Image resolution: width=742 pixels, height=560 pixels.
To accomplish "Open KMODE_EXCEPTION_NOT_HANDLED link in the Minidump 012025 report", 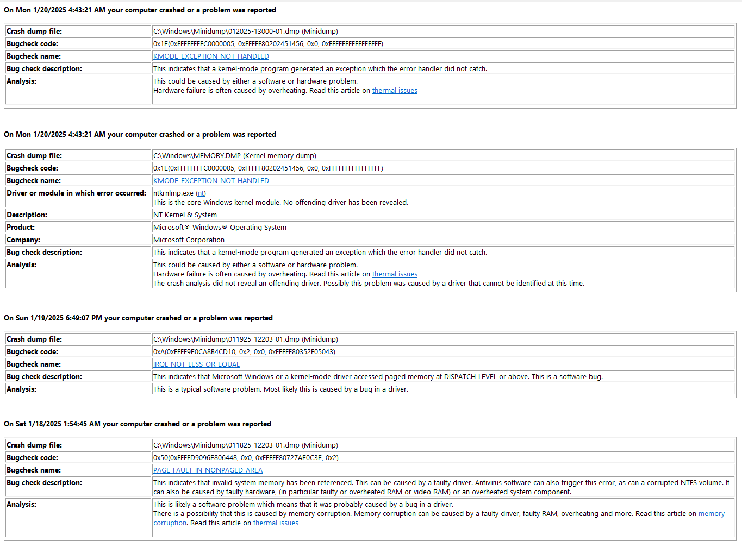I will point(211,56).
